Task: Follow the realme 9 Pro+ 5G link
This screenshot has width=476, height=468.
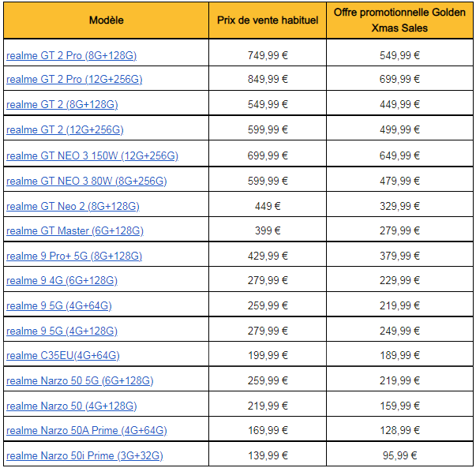Action: point(74,256)
